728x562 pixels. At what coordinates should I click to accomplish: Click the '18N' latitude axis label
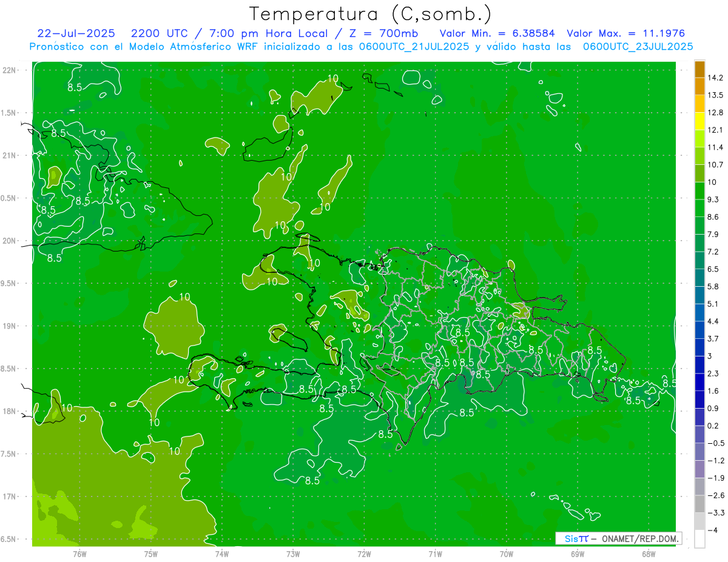(9, 411)
